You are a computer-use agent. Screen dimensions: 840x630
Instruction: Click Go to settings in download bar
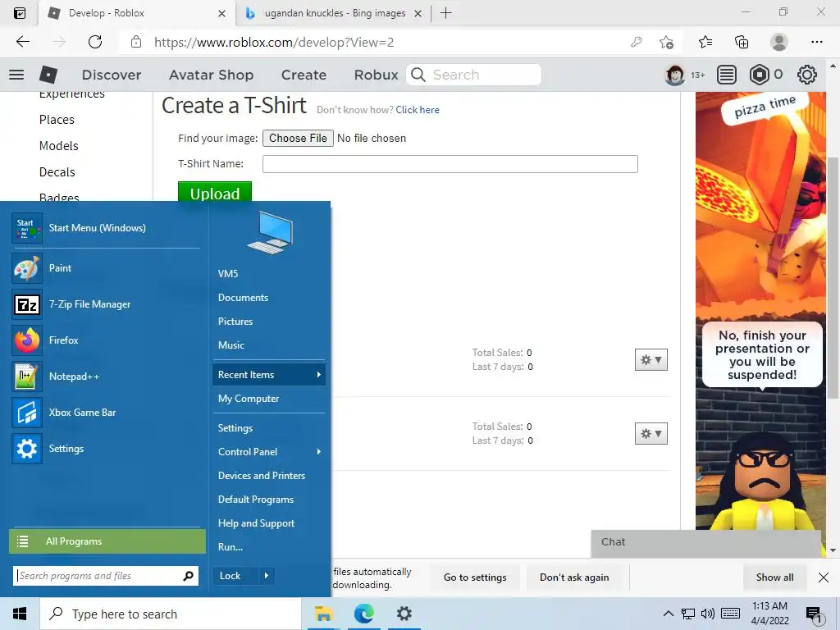point(475,577)
